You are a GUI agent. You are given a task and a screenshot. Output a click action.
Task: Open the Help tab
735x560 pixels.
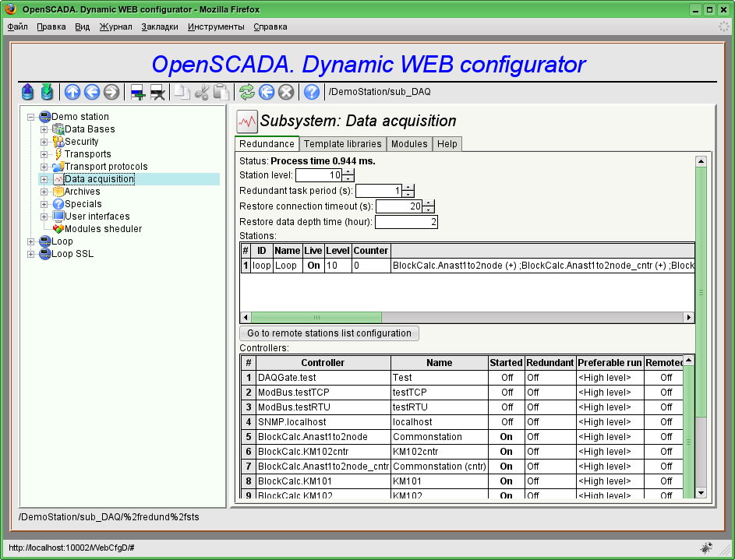pyautogui.click(x=447, y=144)
